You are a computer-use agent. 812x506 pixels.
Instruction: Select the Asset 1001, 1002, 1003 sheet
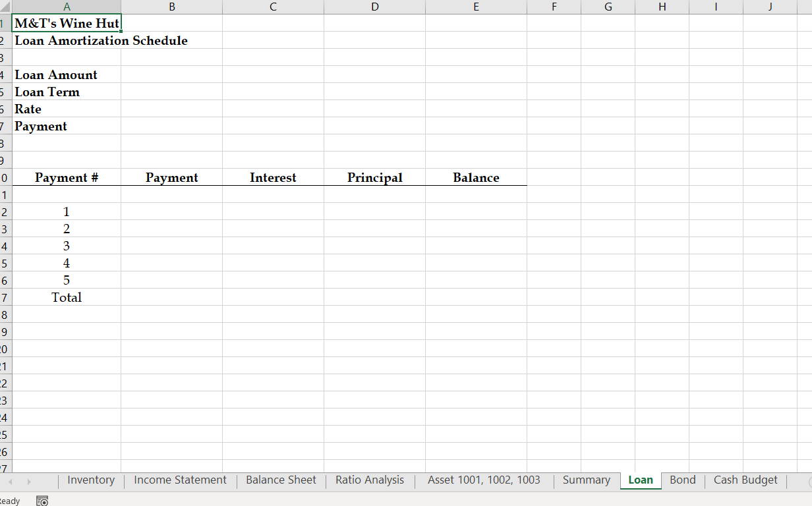click(x=484, y=480)
